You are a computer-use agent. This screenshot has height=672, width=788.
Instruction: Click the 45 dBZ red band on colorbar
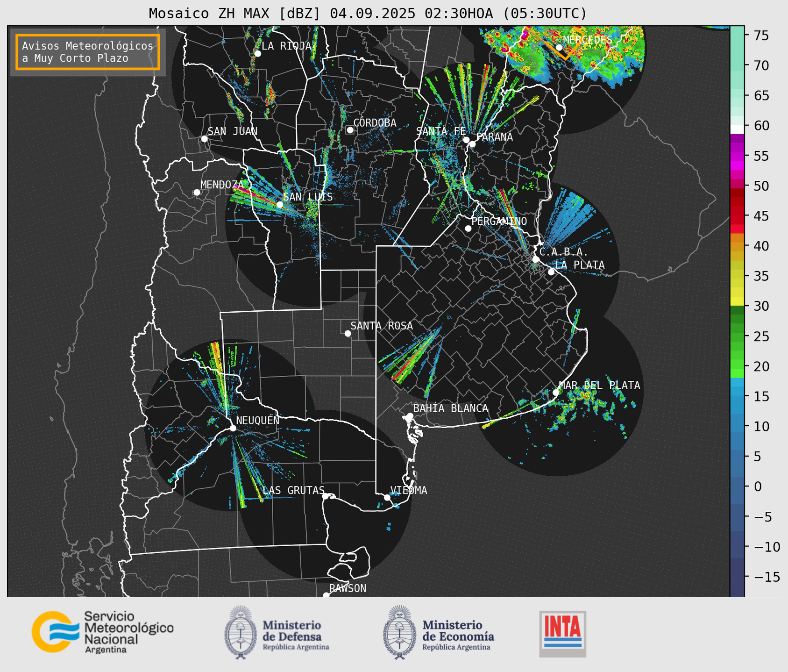[737, 216]
